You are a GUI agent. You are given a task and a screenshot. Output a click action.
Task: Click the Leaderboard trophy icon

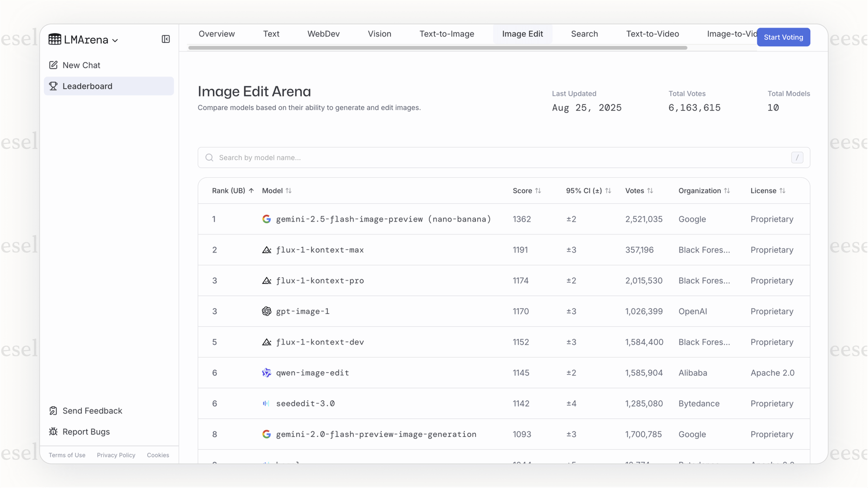click(x=53, y=86)
